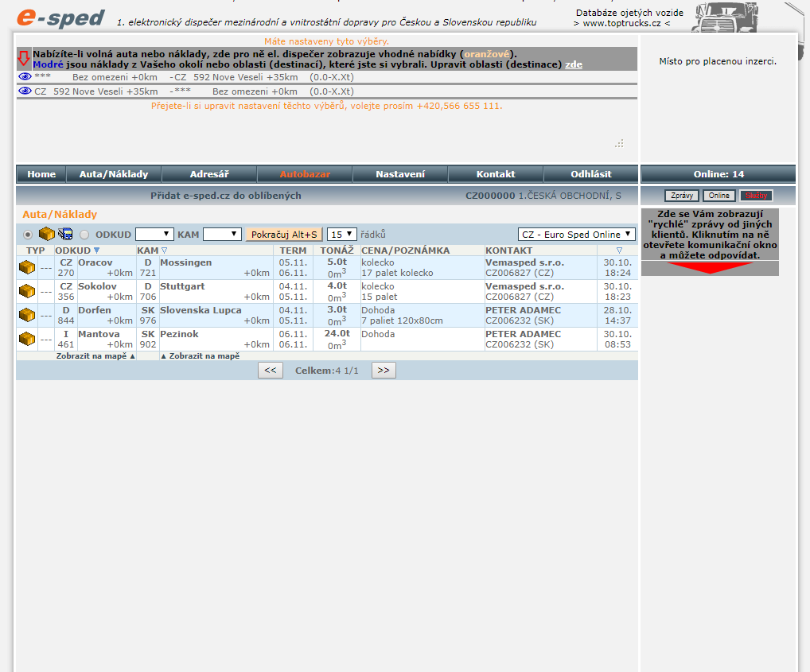Click cargo icon in Sokolov row
The height and width of the screenshot is (672, 810).
27,291
